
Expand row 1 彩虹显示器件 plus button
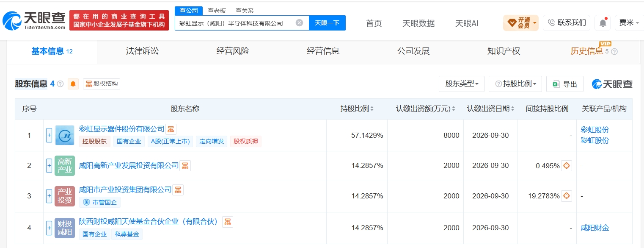pos(49,135)
